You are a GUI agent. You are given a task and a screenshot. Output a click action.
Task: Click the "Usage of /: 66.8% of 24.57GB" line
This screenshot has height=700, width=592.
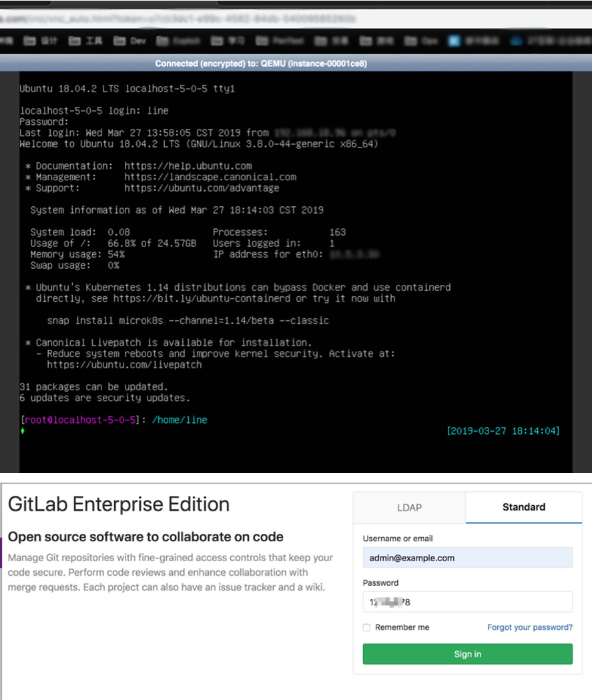click(113, 244)
